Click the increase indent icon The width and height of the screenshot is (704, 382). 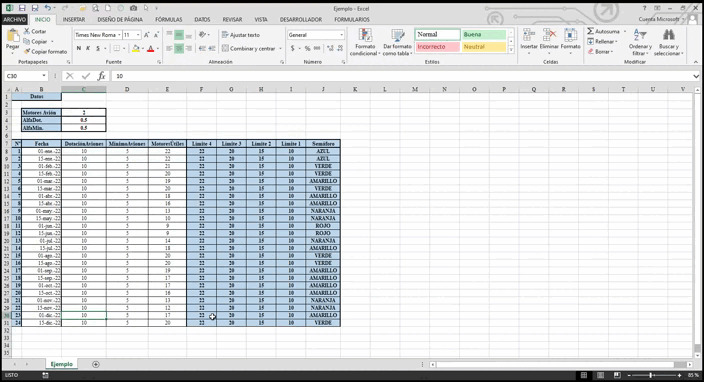[212, 48]
